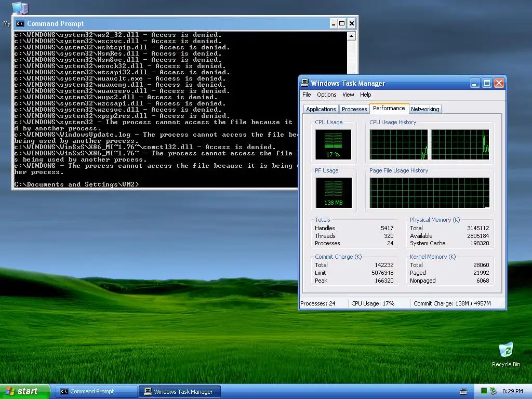Viewport: 532px width, 399px height.
Task: Activate Command Prompt from the taskbar
Action: (x=96, y=392)
